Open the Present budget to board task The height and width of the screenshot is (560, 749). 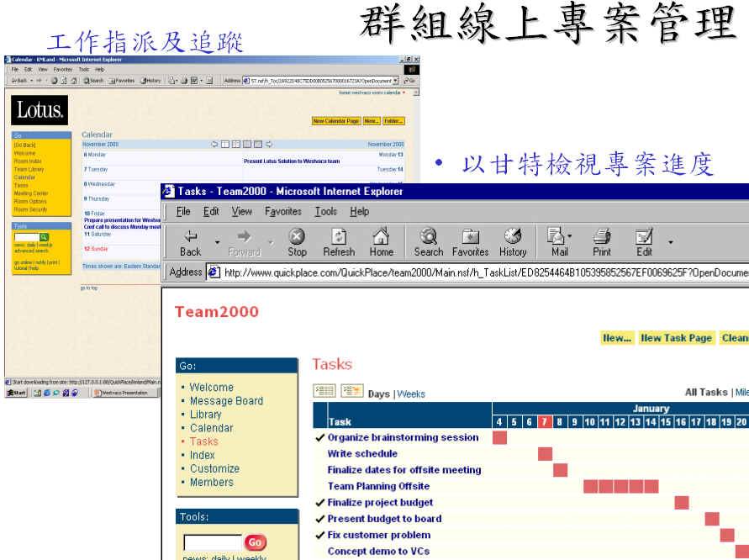(384, 519)
